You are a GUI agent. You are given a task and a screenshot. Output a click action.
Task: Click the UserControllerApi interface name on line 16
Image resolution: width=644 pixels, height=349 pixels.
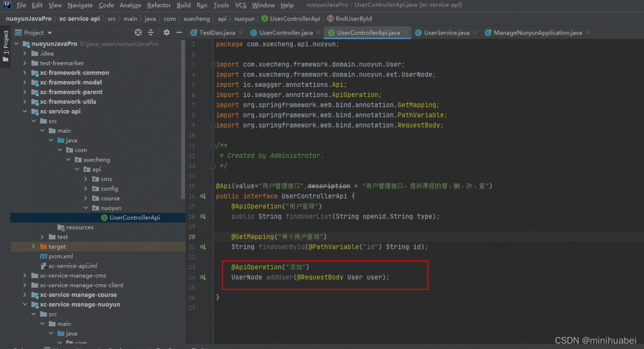(314, 196)
